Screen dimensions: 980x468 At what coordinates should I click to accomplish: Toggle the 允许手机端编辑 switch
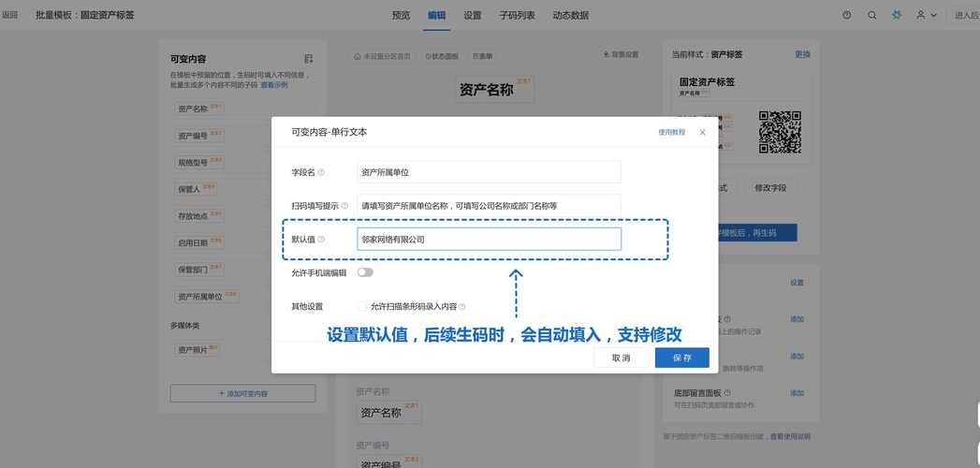365,272
